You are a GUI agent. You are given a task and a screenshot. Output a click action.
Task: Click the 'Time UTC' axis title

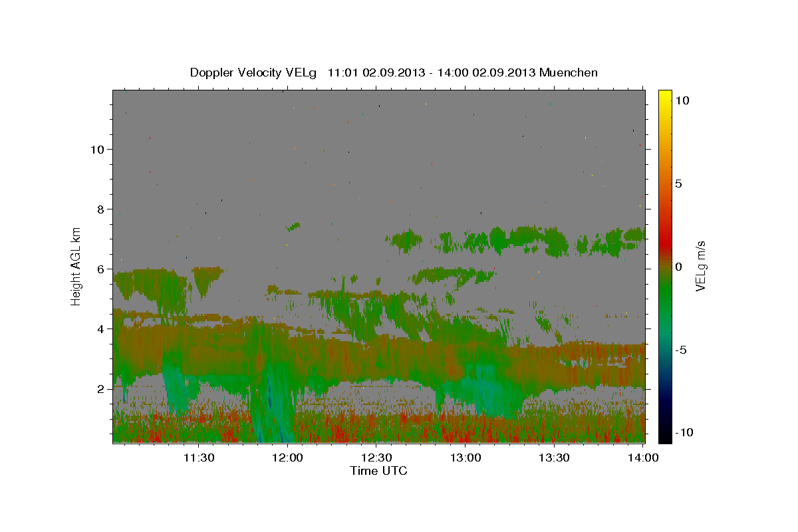pyautogui.click(x=378, y=471)
